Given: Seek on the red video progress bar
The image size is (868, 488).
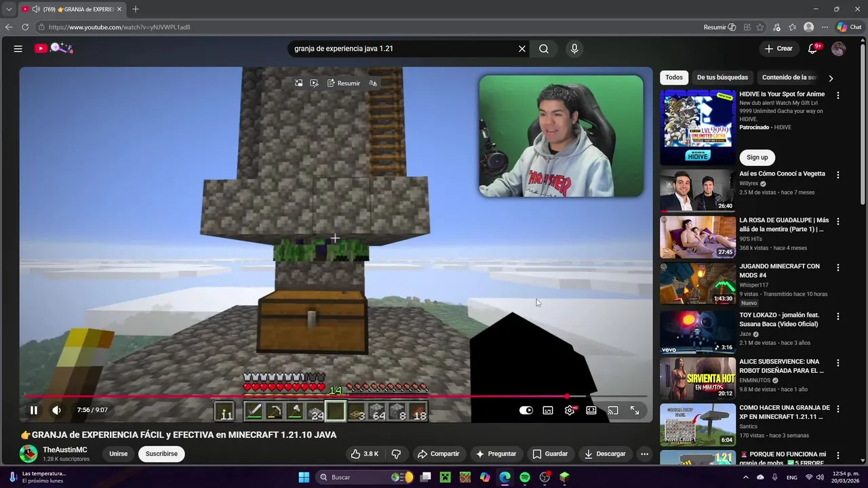Looking at the screenshot, I should (336, 396).
